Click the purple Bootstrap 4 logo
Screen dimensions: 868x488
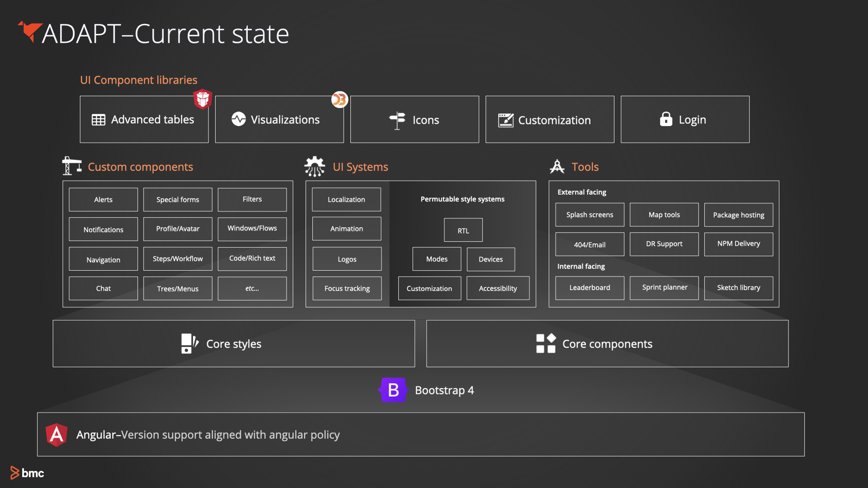[x=393, y=390]
